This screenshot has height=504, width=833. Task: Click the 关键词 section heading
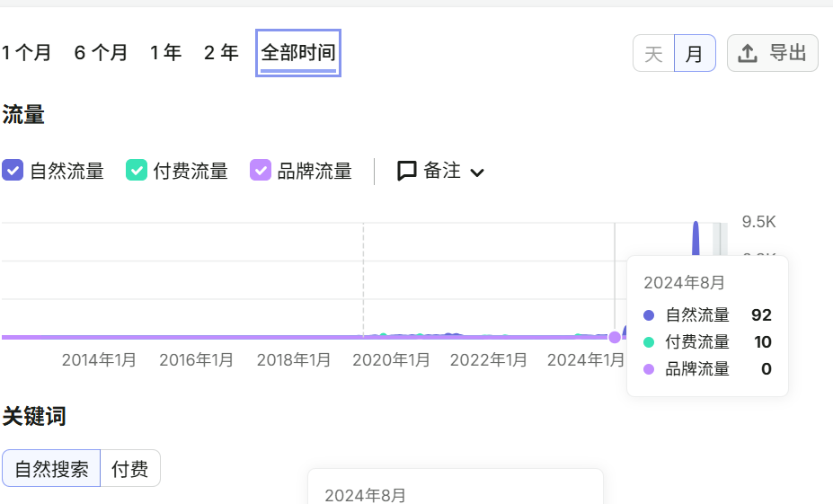tap(34, 416)
